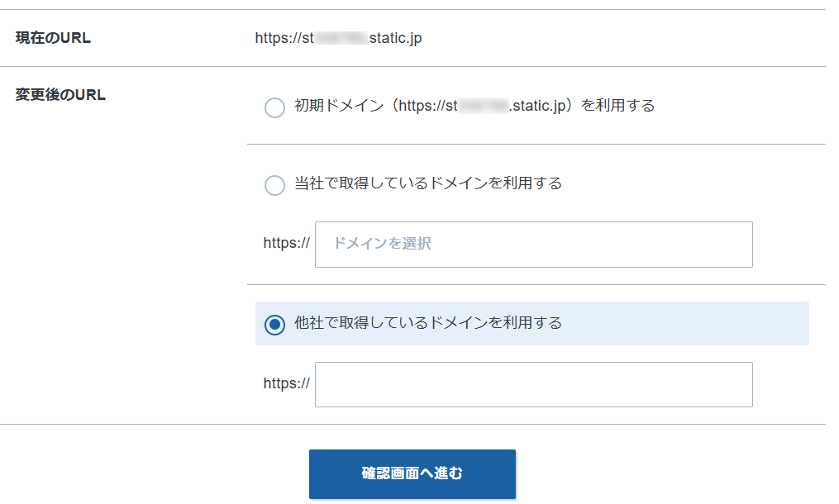Screen dimensions: 839x504
Task: Click the 他社で取得しているドメインを利用する label text
Action: pyautogui.click(x=428, y=322)
